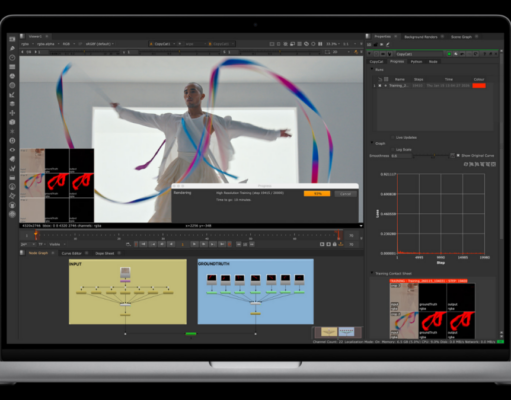Click the Smoothness value field

coord(401,156)
